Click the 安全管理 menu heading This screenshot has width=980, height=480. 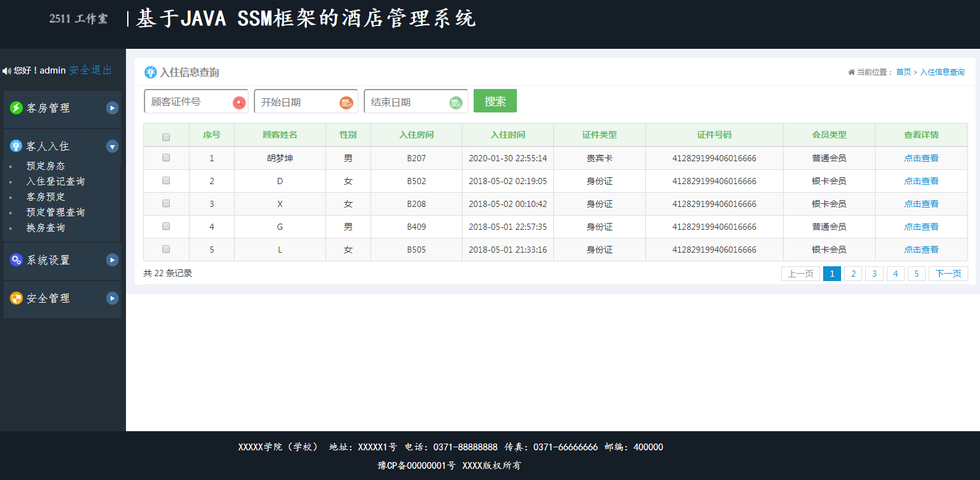click(x=48, y=298)
